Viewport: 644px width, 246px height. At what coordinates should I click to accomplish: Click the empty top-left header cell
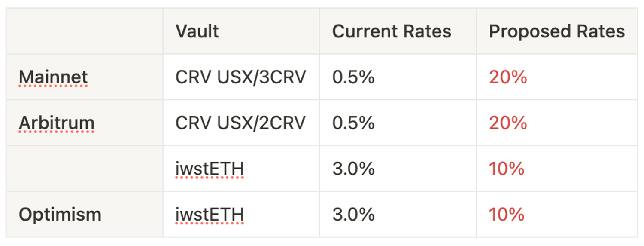[x=85, y=31]
